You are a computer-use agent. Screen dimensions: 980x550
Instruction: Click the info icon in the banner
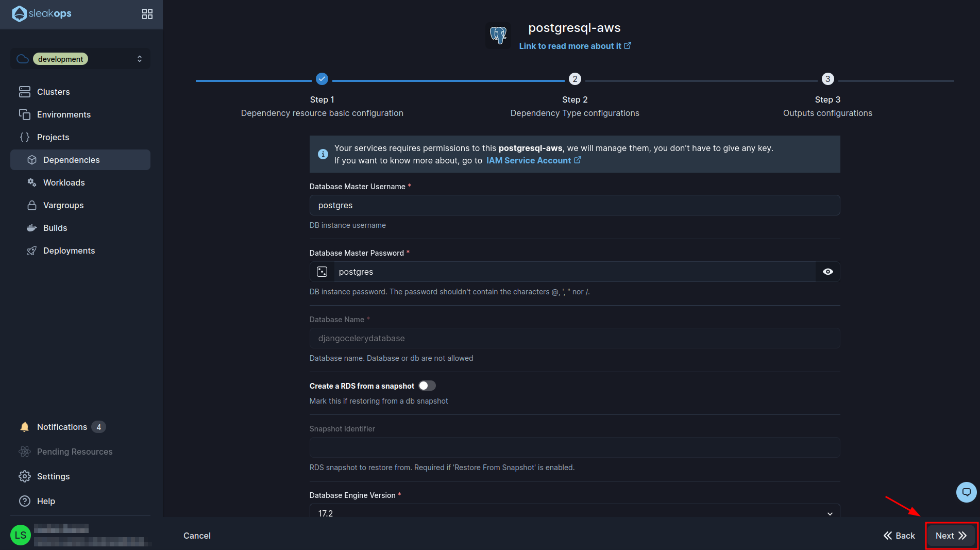[x=323, y=154]
